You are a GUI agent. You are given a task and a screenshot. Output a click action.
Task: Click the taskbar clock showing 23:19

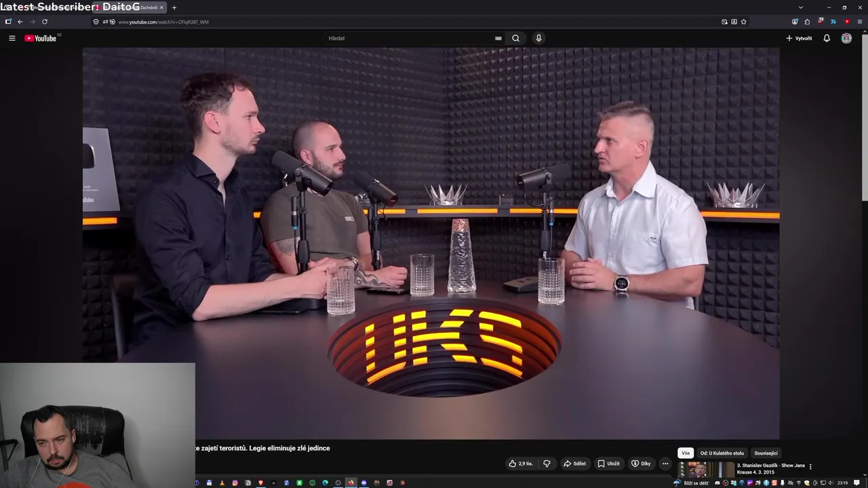pyautogui.click(x=842, y=483)
